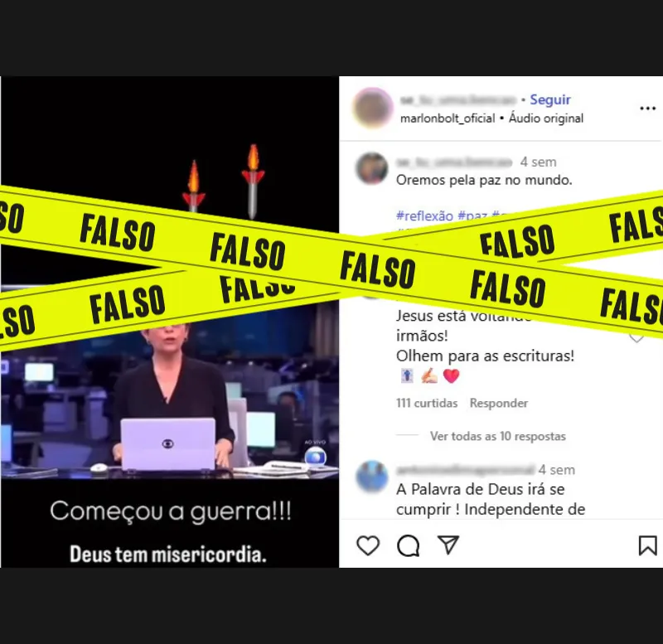Like the Jesus está voltando comment
This screenshot has height=644, width=663.
click(x=636, y=337)
